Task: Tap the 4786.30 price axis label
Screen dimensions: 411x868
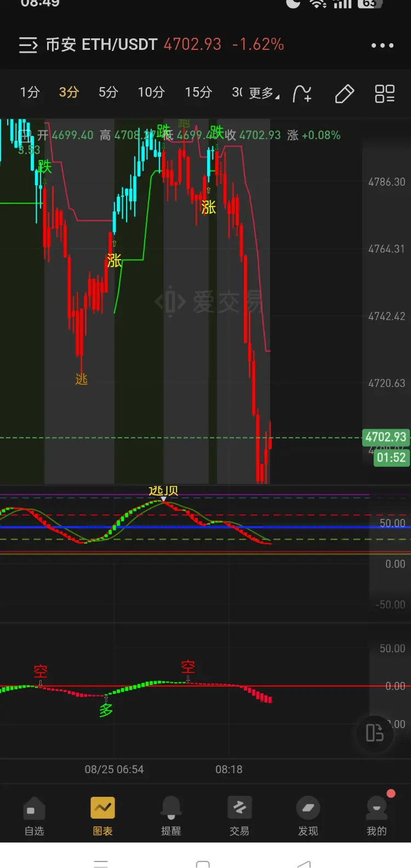Action: pyautogui.click(x=387, y=182)
